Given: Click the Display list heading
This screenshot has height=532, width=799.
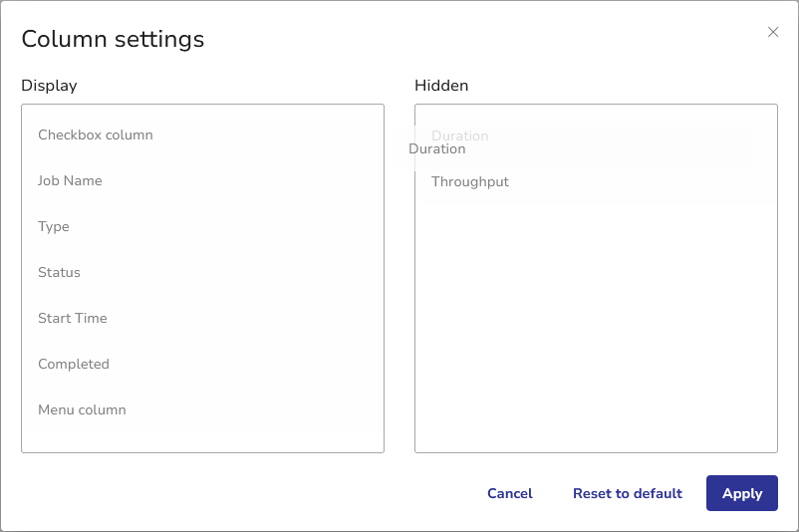Looking at the screenshot, I should [x=49, y=86].
